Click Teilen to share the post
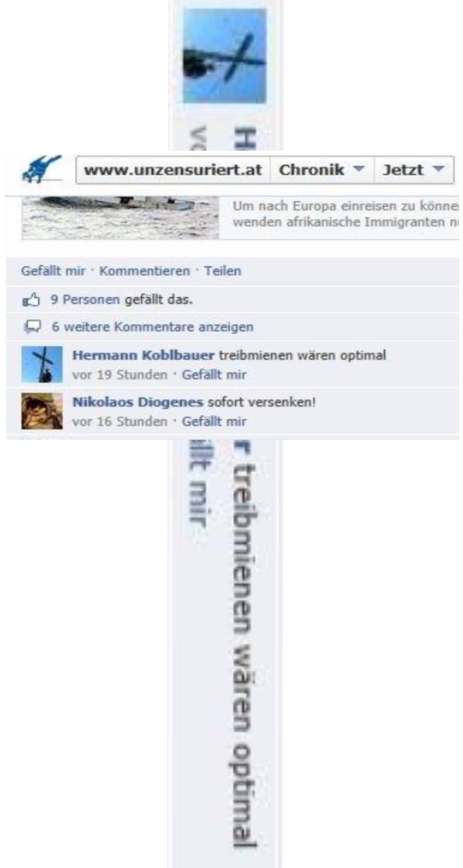 tap(223, 271)
